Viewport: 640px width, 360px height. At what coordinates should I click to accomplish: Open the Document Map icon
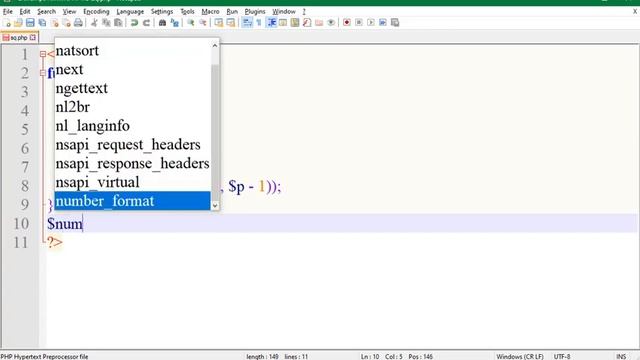coord(295,23)
